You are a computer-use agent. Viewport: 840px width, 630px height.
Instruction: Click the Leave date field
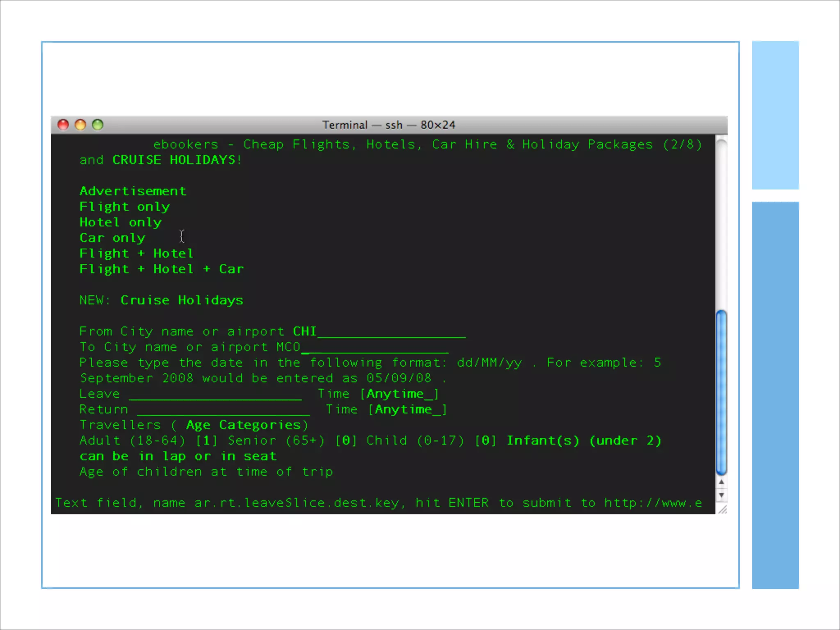(x=215, y=394)
